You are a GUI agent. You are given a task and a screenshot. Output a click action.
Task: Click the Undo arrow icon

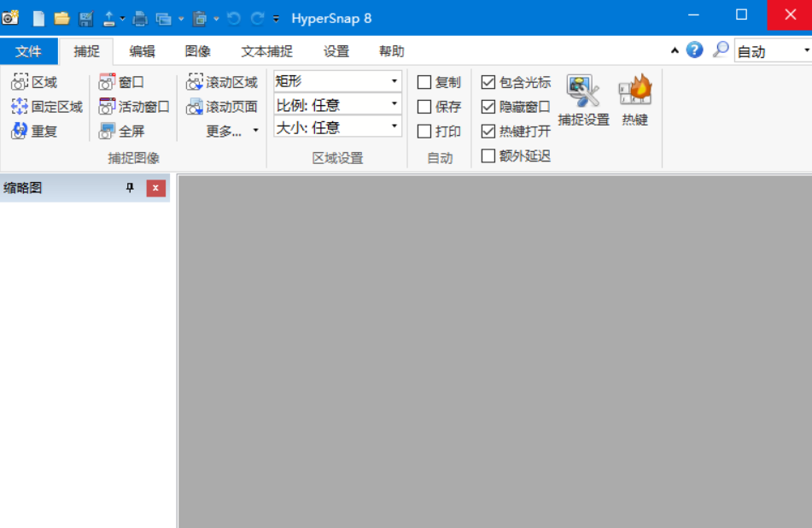[x=234, y=19]
